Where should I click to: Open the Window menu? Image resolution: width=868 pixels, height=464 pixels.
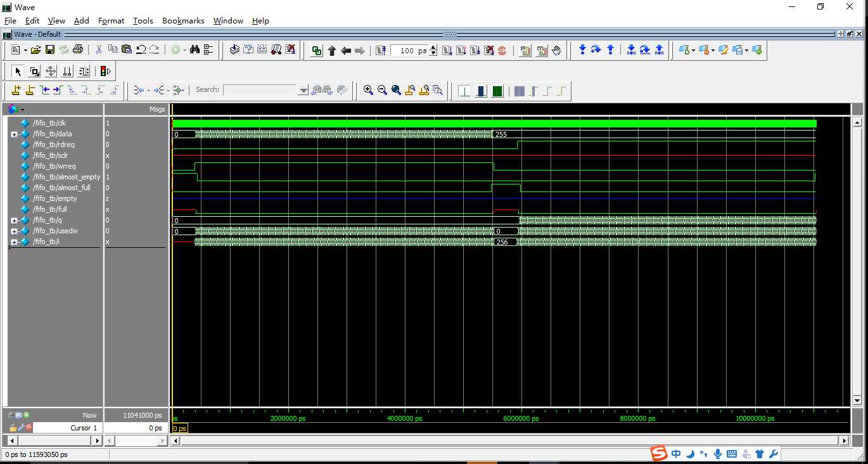228,20
